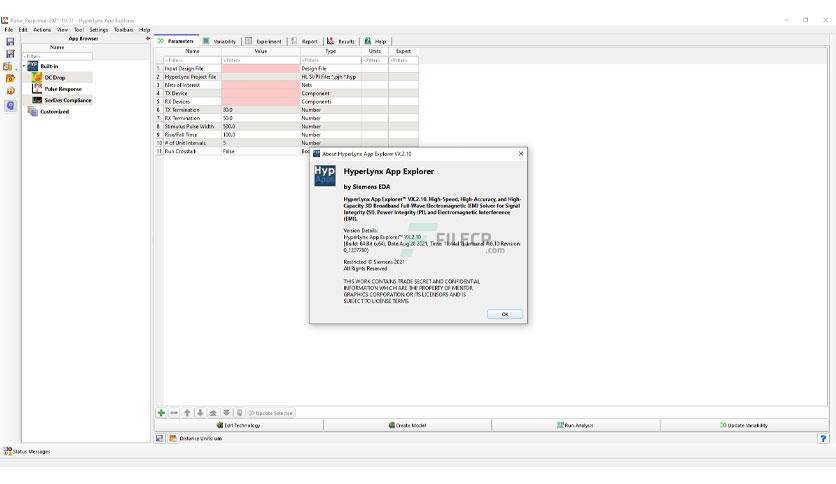Click OK in the About dialog
Viewport: 836px width, 484px height.
coord(505,314)
